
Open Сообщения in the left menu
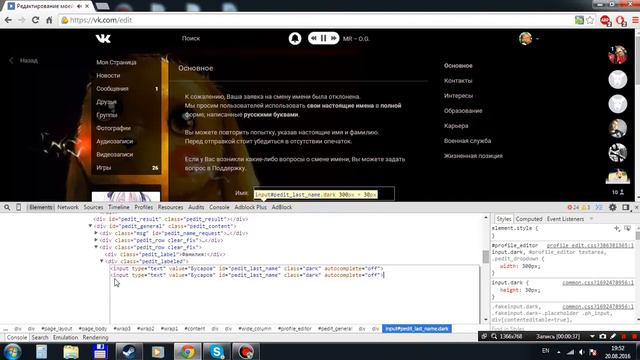click(x=112, y=89)
